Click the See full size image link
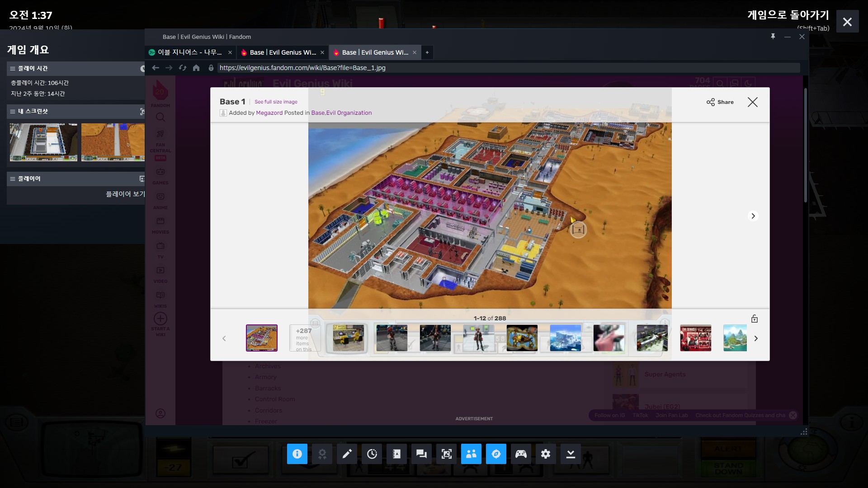 276,102
